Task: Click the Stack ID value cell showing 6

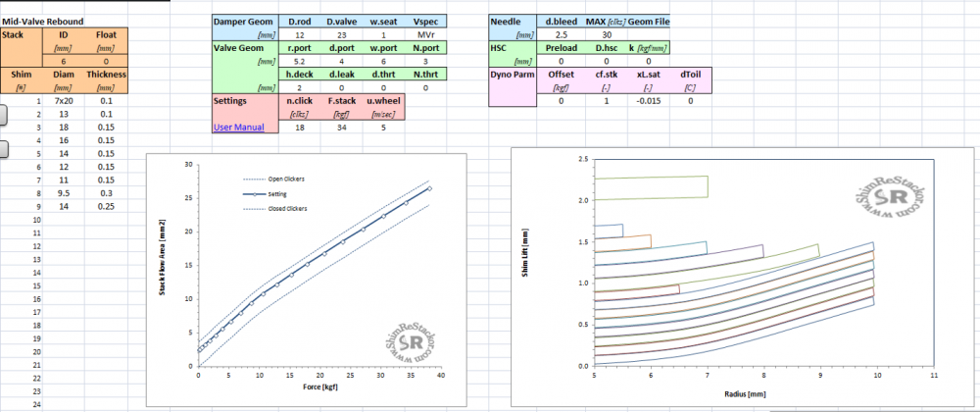Action: pos(64,60)
